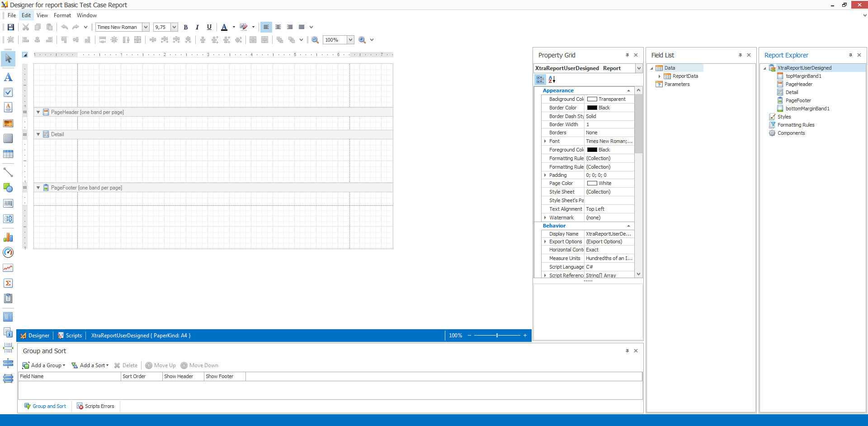Collapse the PageHeader band

[38, 112]
